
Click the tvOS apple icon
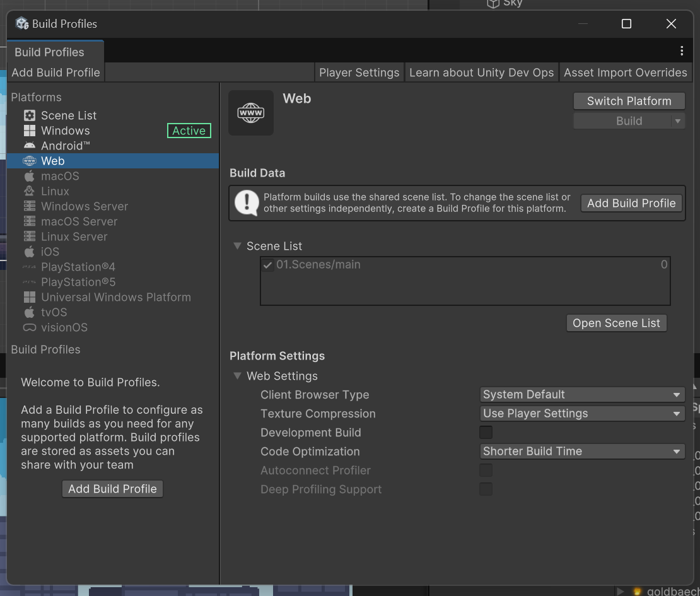[x=30, y=313]
